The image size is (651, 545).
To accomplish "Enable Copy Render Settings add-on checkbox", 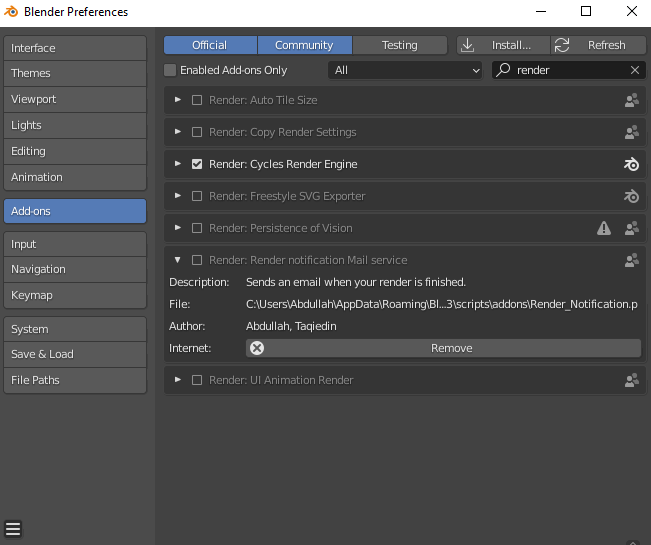I will pos(197,132).
